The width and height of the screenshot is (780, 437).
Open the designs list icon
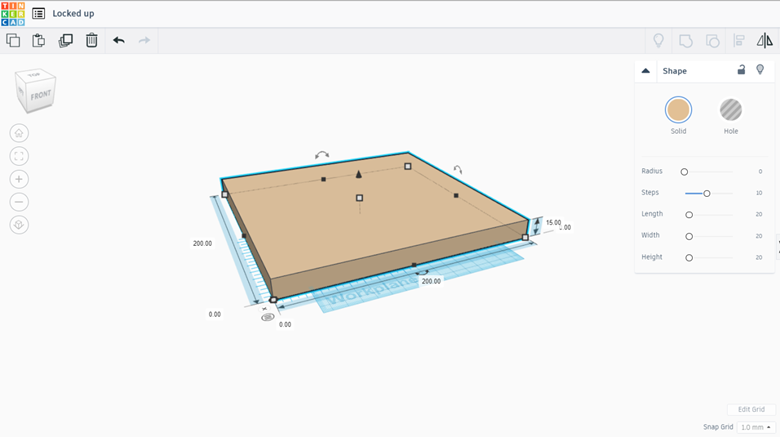(x=38, y=13)
